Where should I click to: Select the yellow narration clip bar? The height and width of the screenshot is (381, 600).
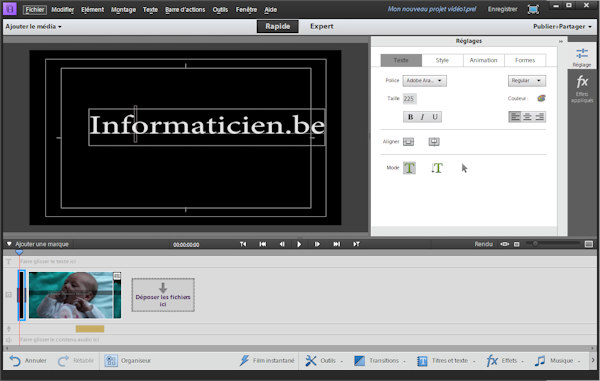[90, 329]
